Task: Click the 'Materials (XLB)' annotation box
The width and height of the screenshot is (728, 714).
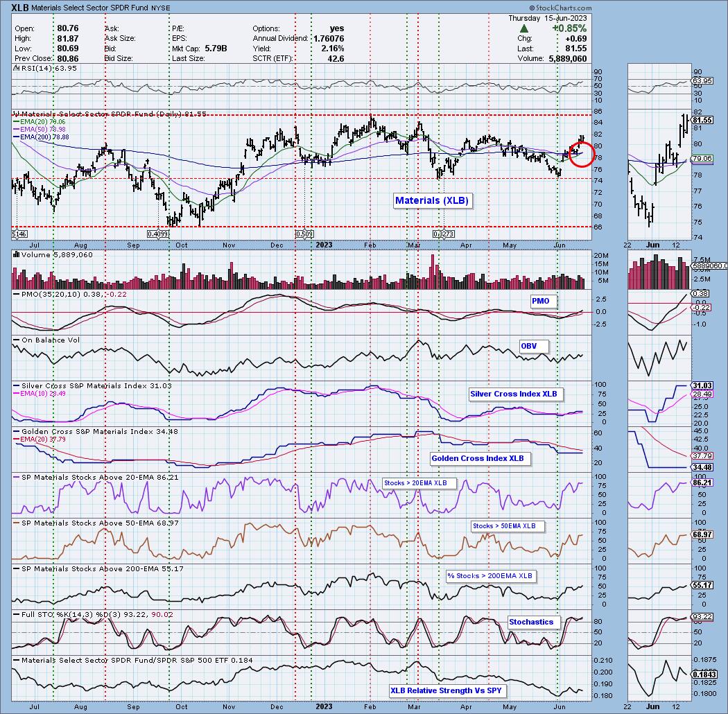Action: click(432, 200)
